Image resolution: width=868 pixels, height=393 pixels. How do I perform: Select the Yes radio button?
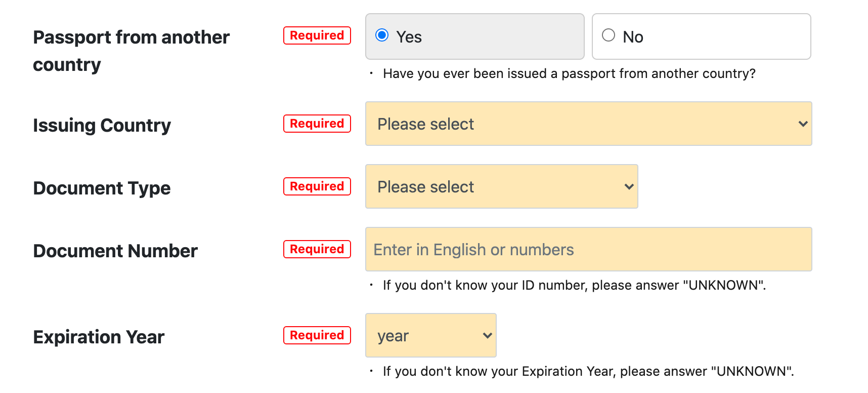point(382,35)
